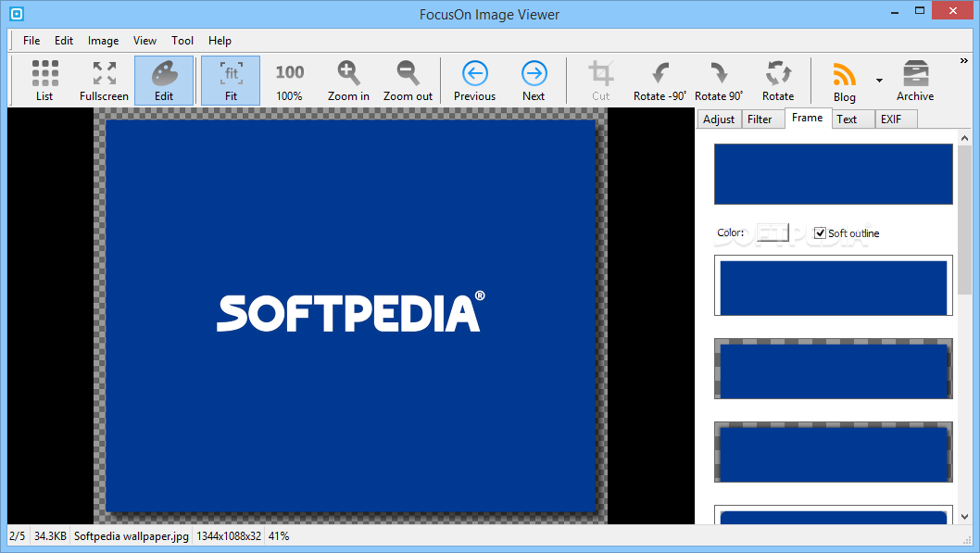Set zoom to 100%
Image resolution: width=980 pixels, height=553 pixels.
point(289,81)
